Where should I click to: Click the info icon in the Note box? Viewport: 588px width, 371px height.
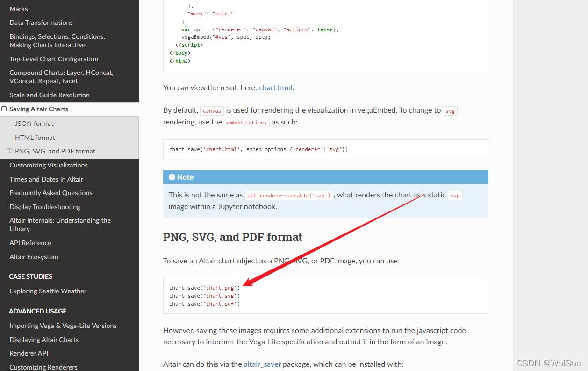(172, 177)
